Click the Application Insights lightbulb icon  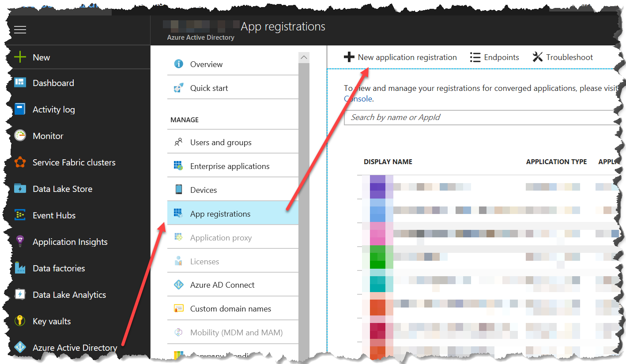coord(20,241)
